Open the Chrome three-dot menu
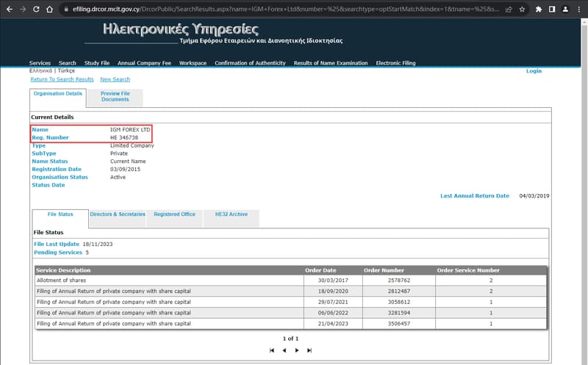Image resolution: width=588 pixels, height=365 pixels. point(579,10)
